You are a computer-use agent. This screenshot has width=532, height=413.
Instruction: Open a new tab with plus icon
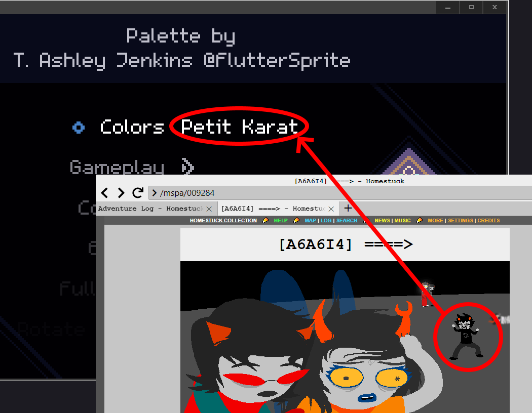click(348, 209)
